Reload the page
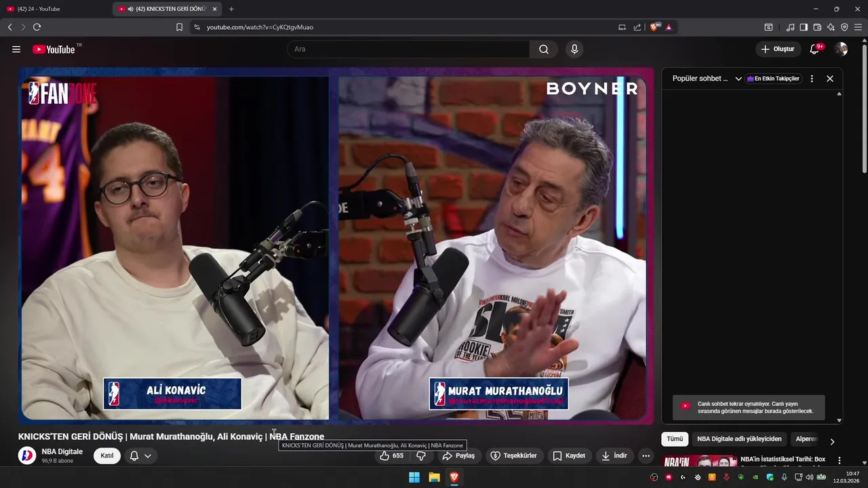Screen dimensions: 868x488 tap(37, 27)
